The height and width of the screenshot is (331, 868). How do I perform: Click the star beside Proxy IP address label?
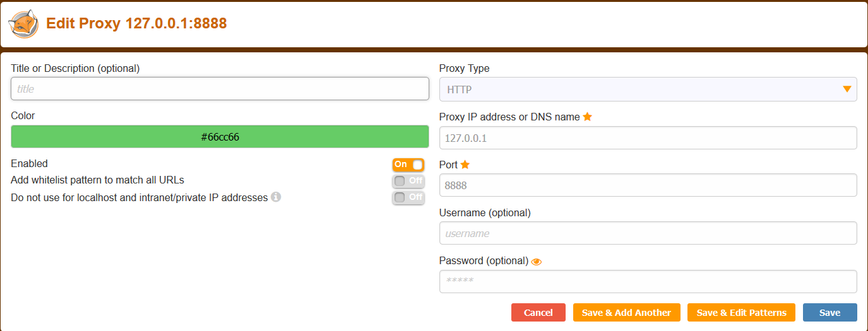(x=587, y=117)
